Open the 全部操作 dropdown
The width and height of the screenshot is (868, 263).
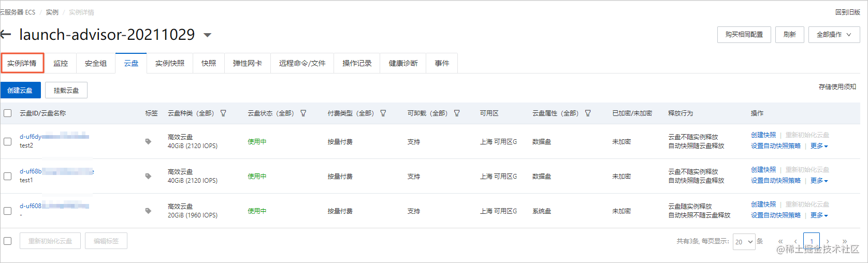pyautogui.click(x=834, y=35)
